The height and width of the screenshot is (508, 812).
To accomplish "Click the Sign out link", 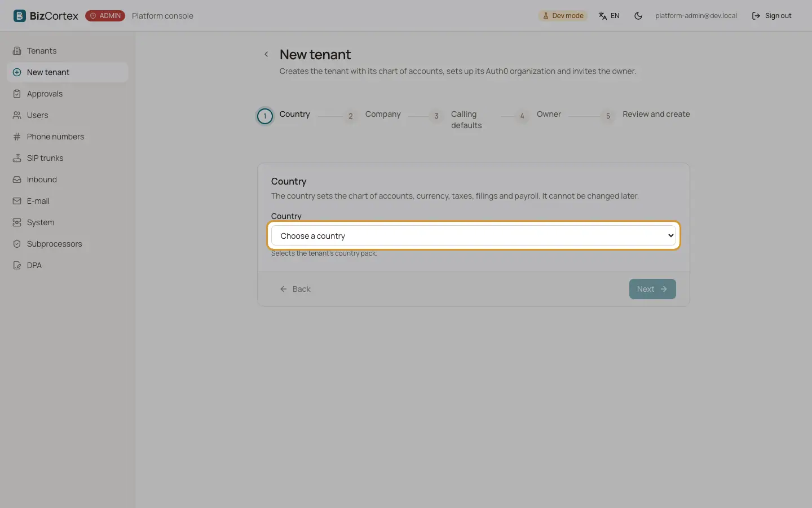I will click(x=772, y=16).
